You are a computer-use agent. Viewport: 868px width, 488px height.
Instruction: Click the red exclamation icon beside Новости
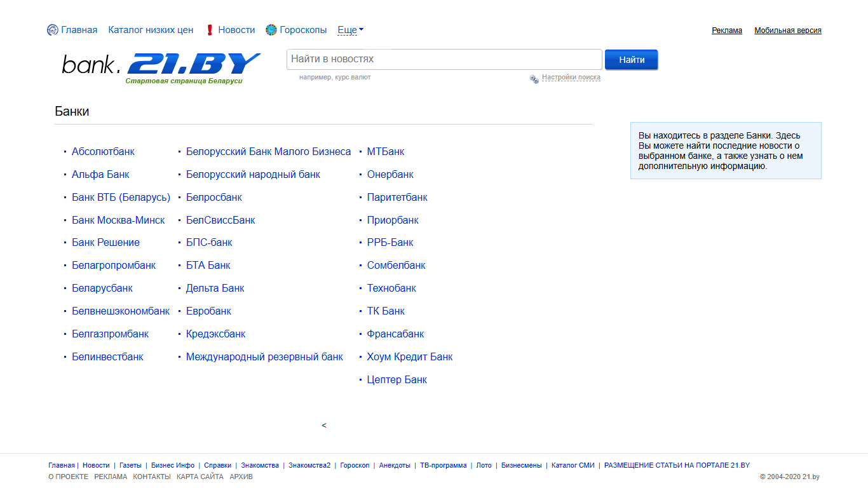pos(210,30)
